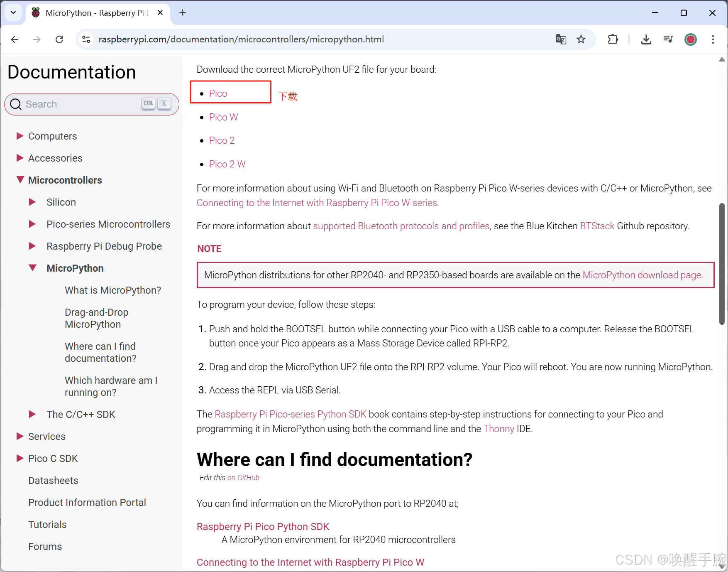Click the scrollbar up arrow
Viewport: 728px width, 572px height.
point(722,59)
